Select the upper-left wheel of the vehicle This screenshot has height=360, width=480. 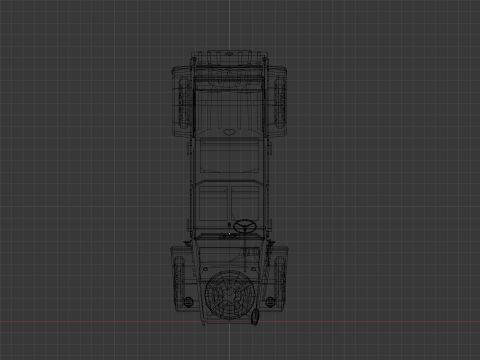(183, 102)
